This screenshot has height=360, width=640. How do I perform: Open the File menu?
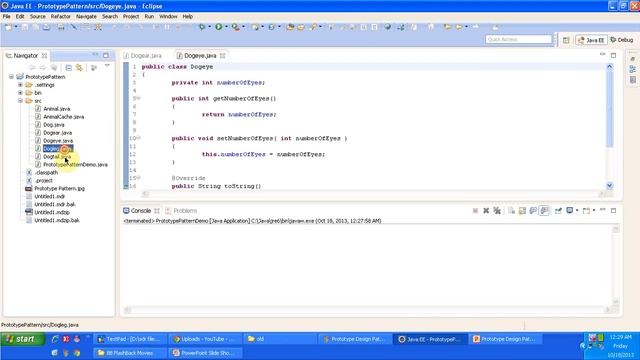tap(7, 16)
